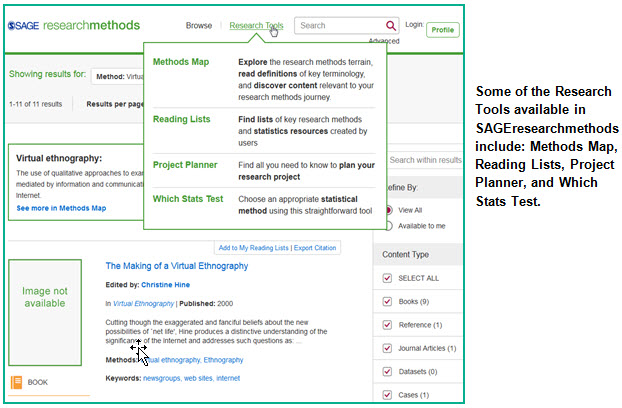This screenshot has width=622, height=408.
Task: Uncheck the Reference (1) checkbox
Action: (387, 325)
